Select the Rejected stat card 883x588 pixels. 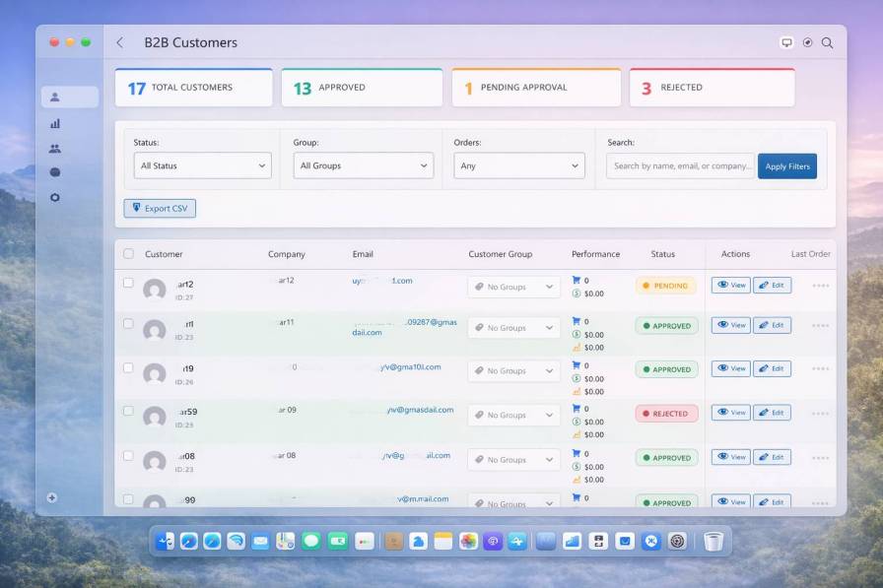pos(712,88)
